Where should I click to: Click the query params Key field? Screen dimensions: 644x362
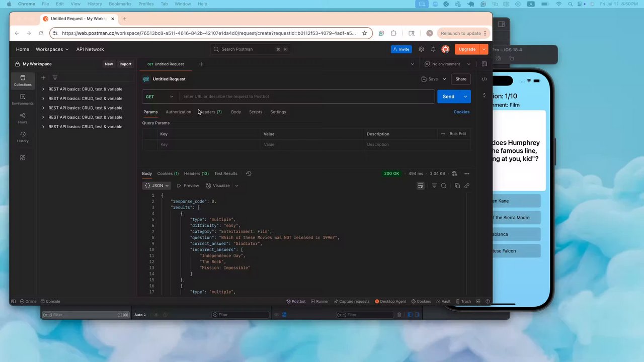tap(208, 144)
